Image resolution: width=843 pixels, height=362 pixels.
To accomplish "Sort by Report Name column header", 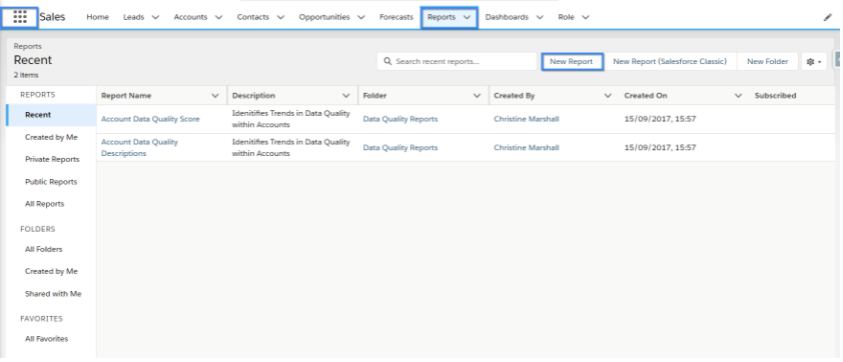I will pyautogui.click(x=126, y=96).
